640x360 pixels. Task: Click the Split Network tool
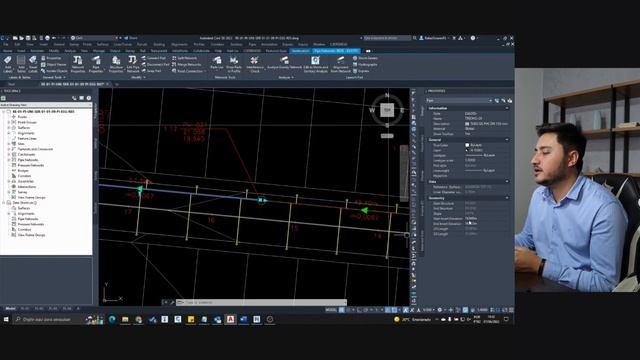184,58
